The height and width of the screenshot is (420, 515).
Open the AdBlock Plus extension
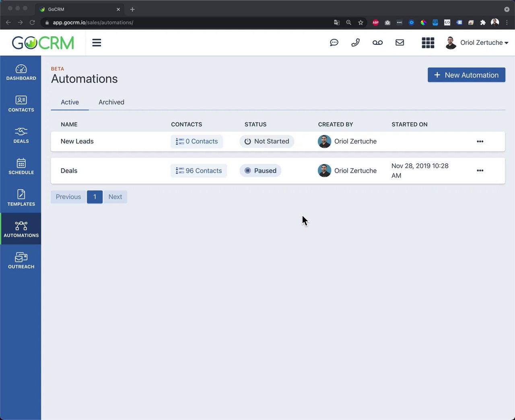[375, 23]
